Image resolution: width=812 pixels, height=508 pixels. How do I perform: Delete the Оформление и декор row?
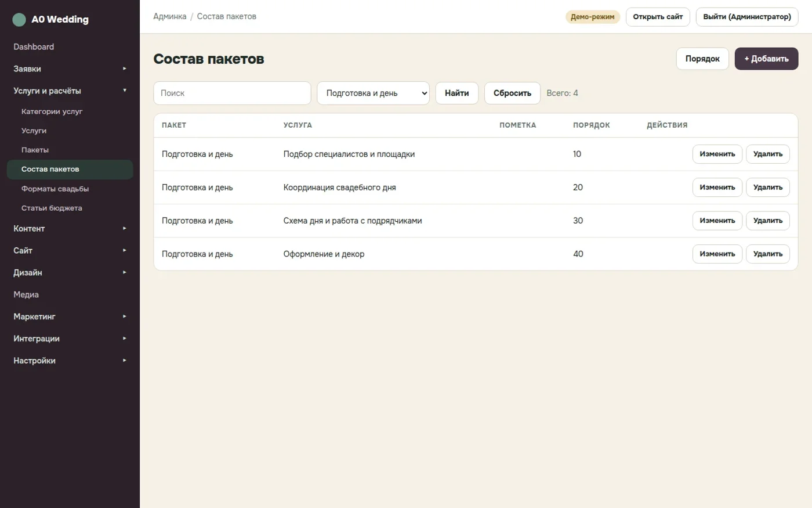768,254
